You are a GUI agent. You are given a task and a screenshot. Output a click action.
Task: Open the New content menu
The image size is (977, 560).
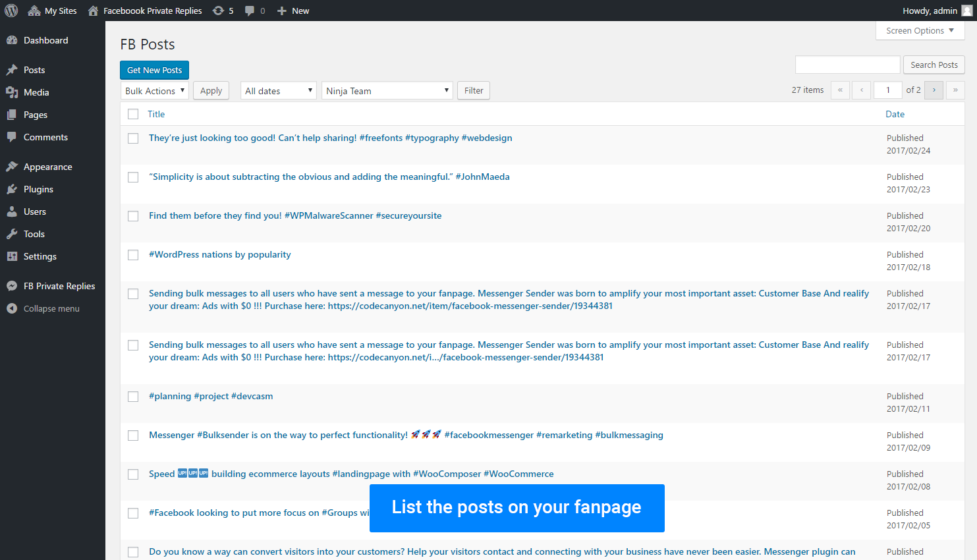click(293, 11)
